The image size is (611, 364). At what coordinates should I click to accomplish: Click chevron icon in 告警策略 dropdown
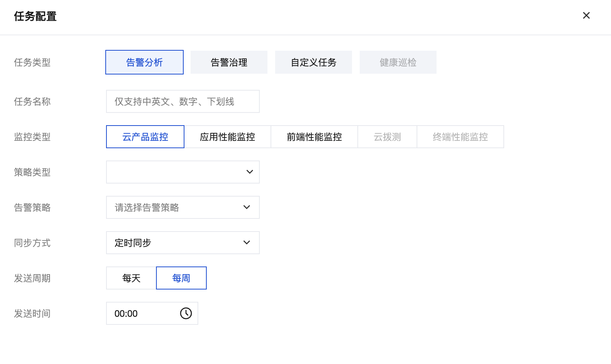247,207
